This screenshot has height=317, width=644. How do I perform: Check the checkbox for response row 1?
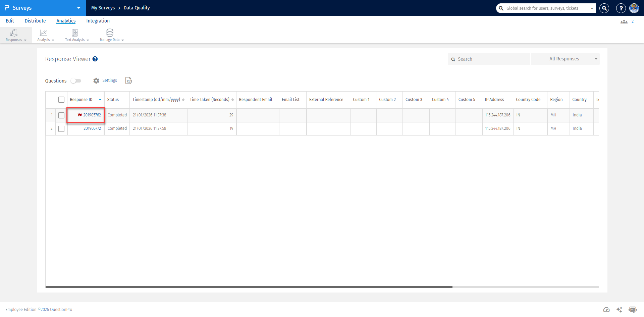pyautogui.click(x=61, y=115)
